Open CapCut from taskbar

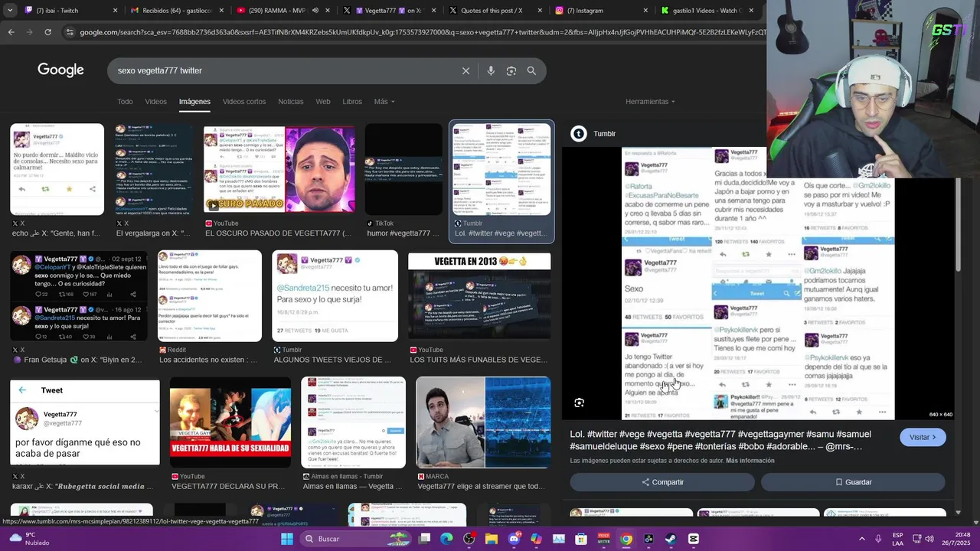[694, 539]
